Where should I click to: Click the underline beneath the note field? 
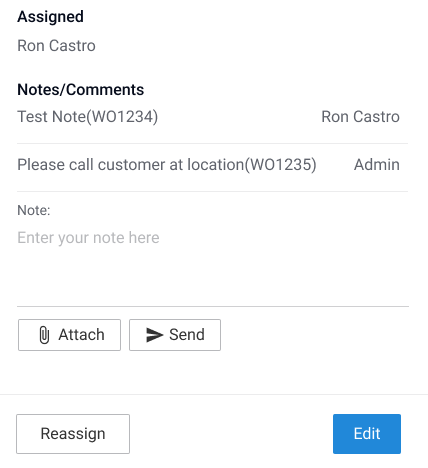point(213,306)
